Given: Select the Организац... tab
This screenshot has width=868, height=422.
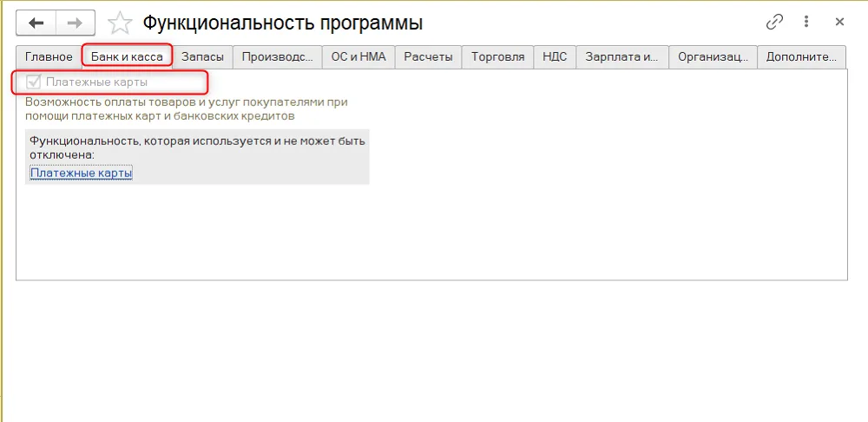Looking at the screenshot, I should (x=713, y=57).
